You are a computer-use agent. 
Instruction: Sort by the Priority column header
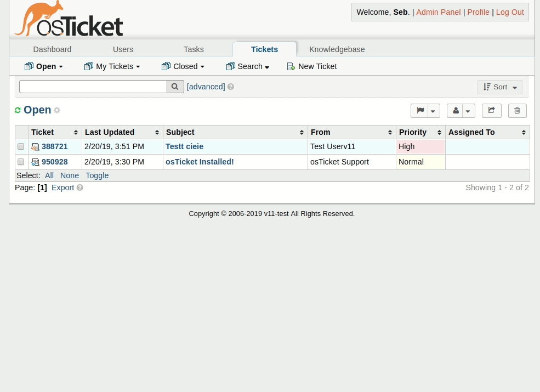click(413, 132)
